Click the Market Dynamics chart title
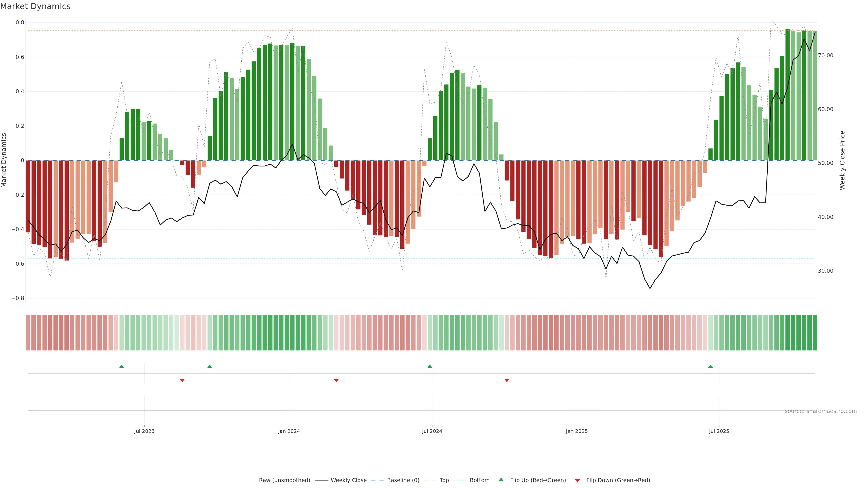Image resolution: width=868 pixels, height=488 pixels. coord(35,6)
